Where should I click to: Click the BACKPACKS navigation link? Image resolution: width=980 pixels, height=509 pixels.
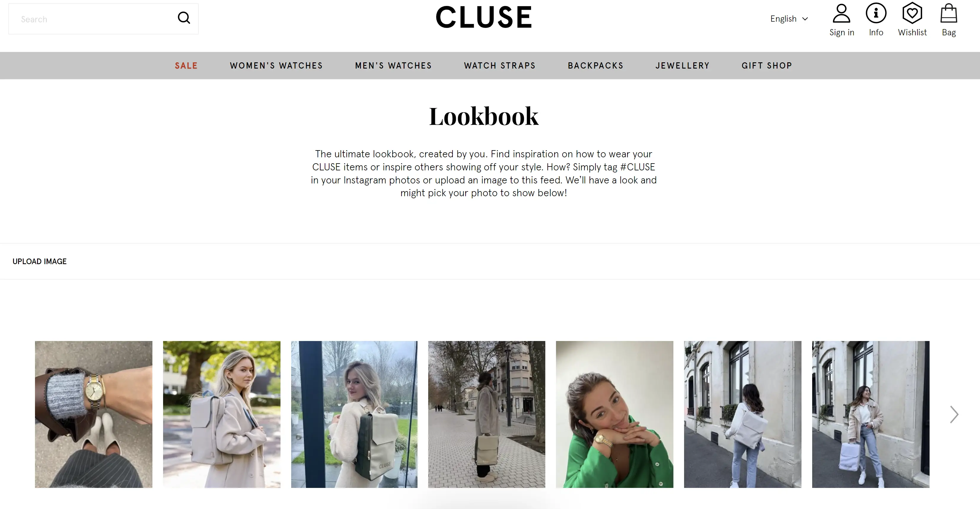click(x=596, y=66)
